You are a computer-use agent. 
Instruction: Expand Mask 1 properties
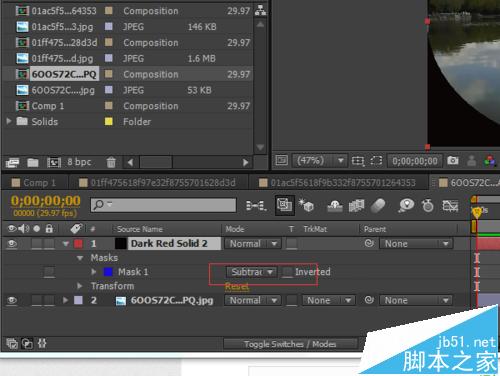click(x=94, y=272)
